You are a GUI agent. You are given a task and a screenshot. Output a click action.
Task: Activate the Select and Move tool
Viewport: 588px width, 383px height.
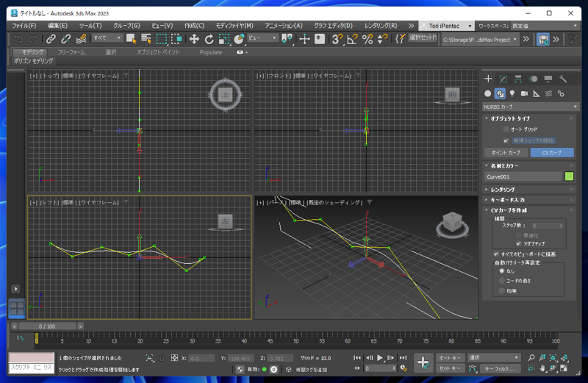(194, 39)
